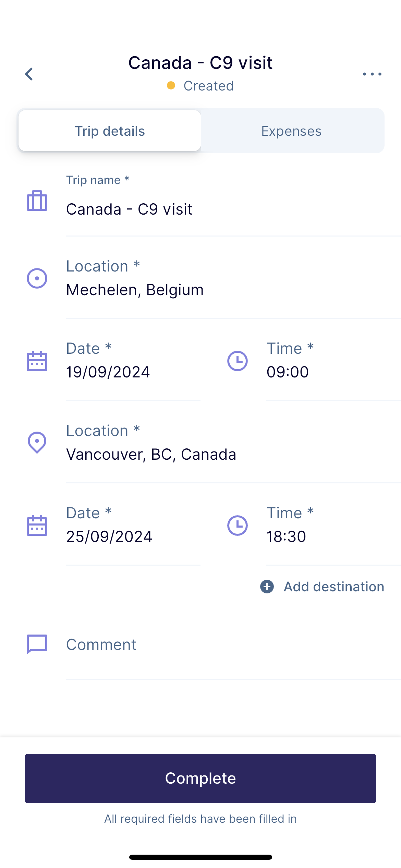Image resolution: width=401 pixels, height=868 pixels.
Task: Open the Mechelen, Belgium location field
Action: [x=233, y=278]
